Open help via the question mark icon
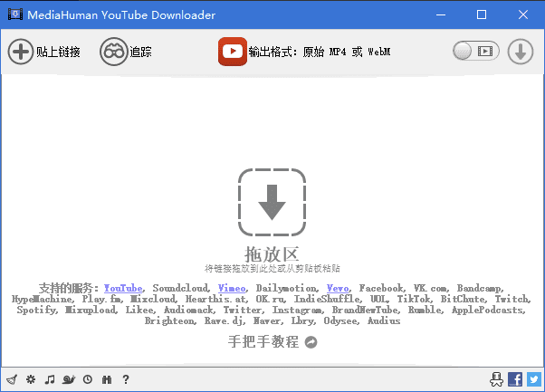The image size is (545, 392). pyautogui.click(x=126, y=379)
